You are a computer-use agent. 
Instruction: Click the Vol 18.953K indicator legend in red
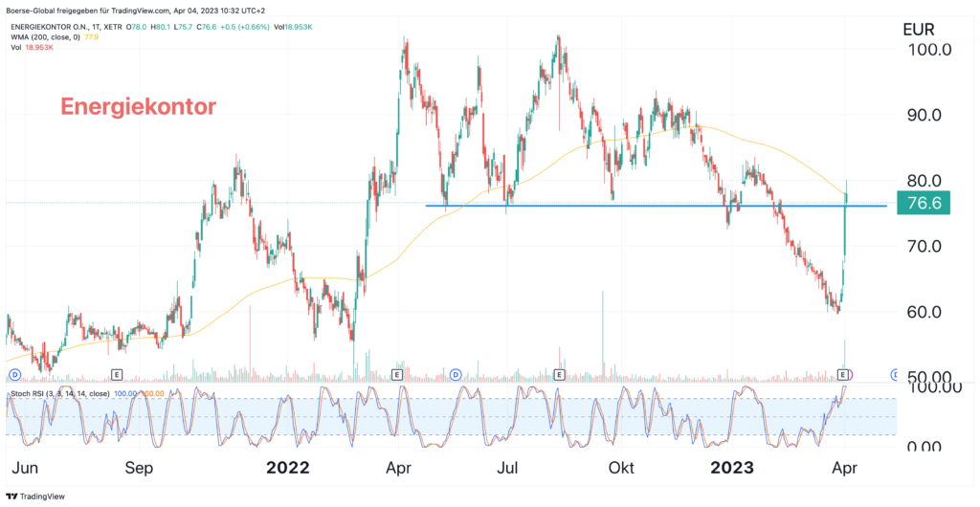32,48
